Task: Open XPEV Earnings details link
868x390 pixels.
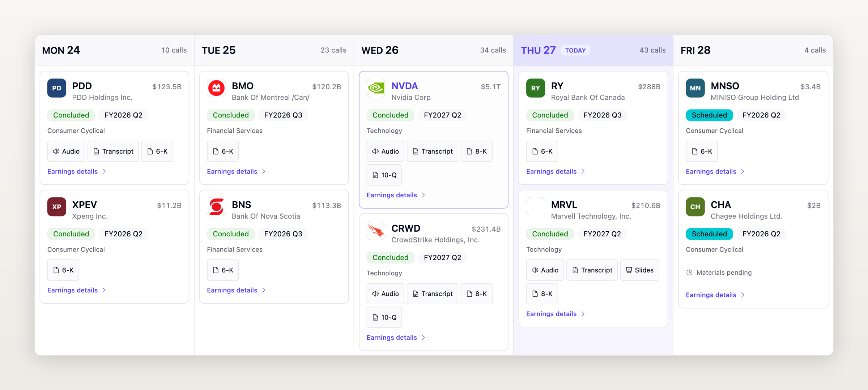Action: [77, 290]
